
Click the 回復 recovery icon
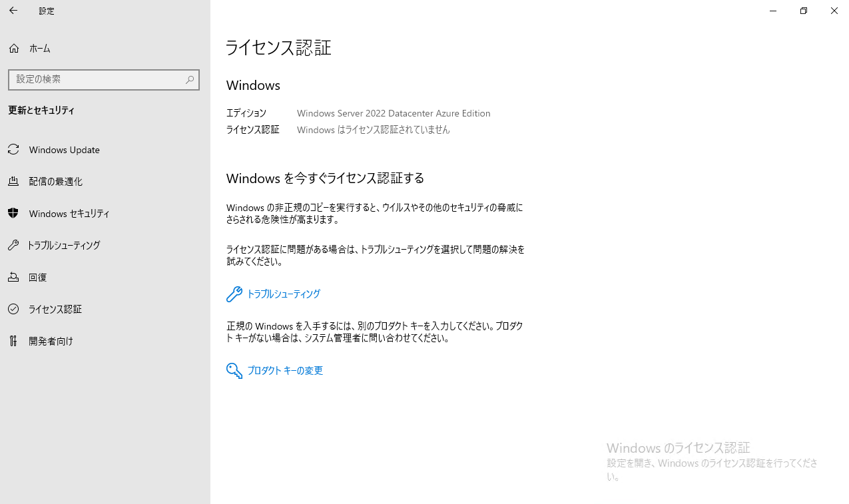pos(13,277)
